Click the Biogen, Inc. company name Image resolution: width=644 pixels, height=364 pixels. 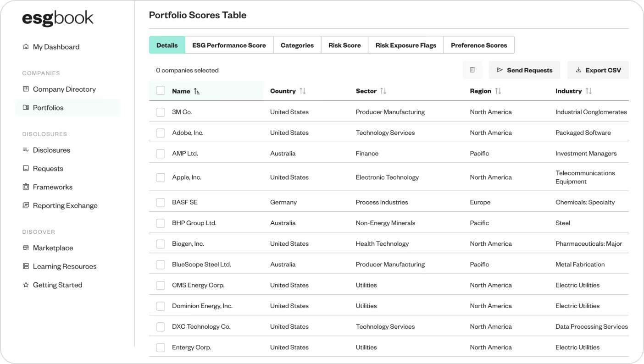click(x=188, y=244)
